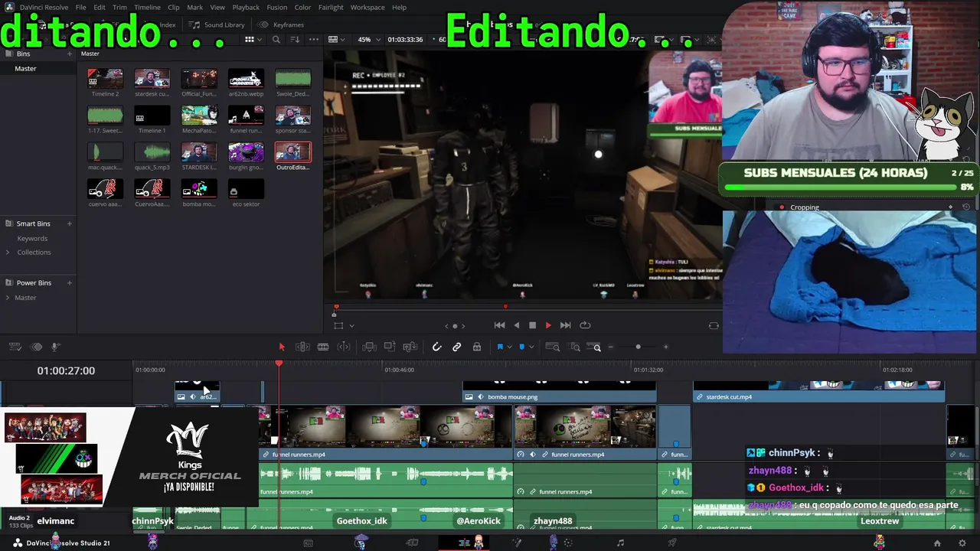980x551 pixels.
Task: Add a flag to the clip
Action: pos(499,347)
